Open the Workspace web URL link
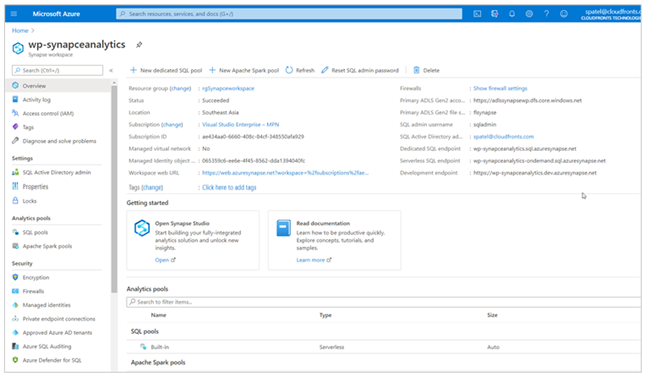The image size is (645, 375). tap(285, 173)
